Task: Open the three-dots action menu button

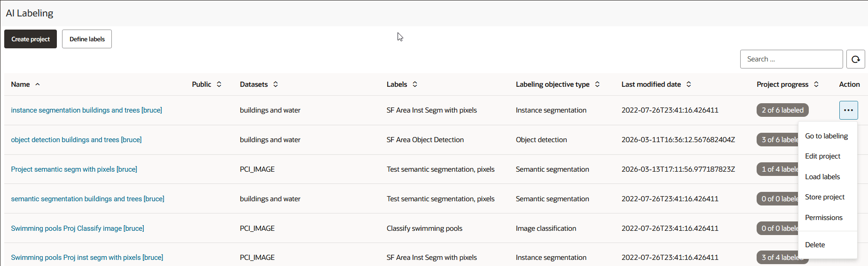Action: click(x=848, y=110)
